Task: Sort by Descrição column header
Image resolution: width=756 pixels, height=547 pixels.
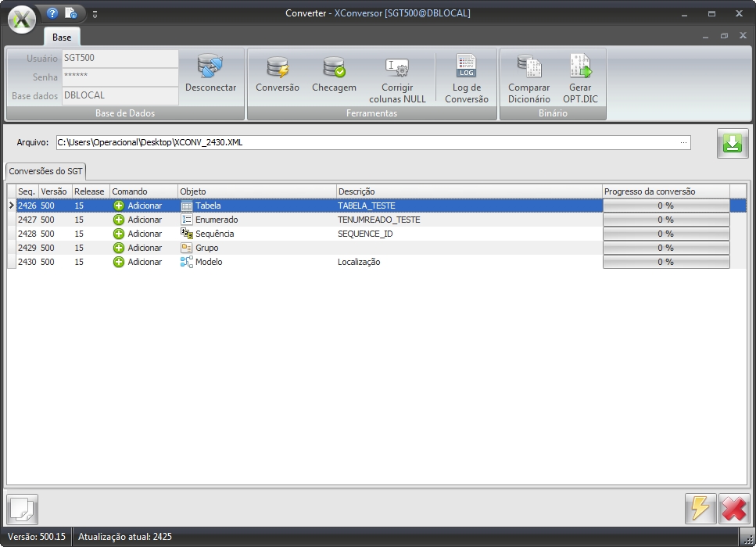Action: pos(468,191)
